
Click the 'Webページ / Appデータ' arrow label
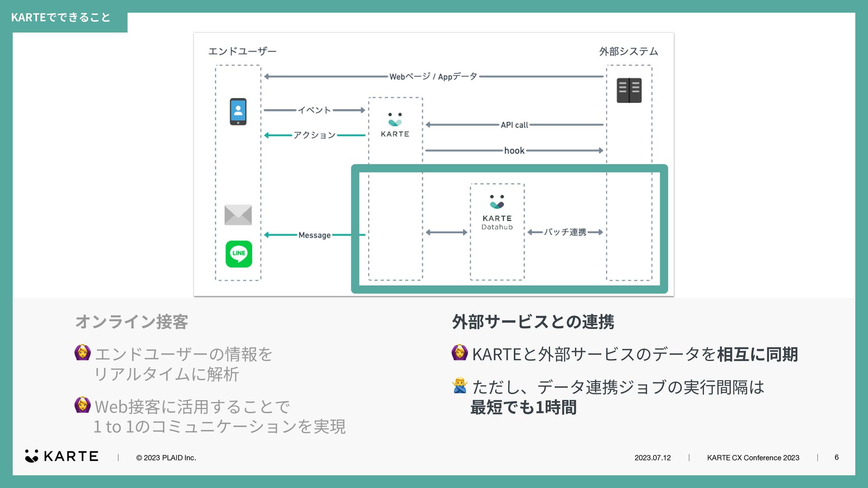coord(434,76)
